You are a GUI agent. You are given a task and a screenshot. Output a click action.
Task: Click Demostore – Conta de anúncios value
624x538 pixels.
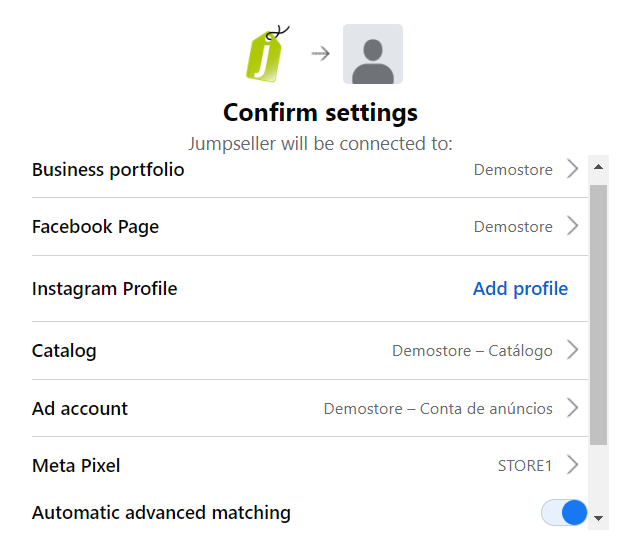pos(438,408)
